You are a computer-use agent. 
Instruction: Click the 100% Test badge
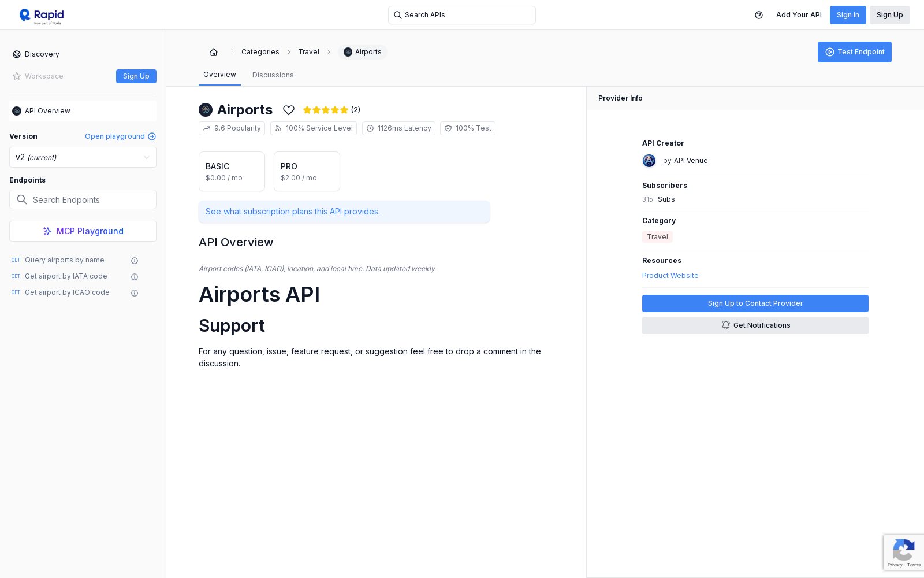(x=468, y=128)
